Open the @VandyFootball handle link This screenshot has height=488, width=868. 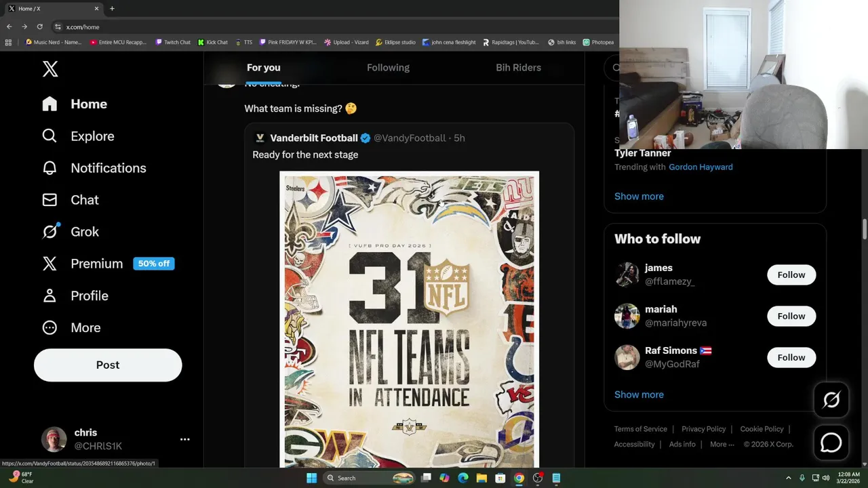[410, 138]
